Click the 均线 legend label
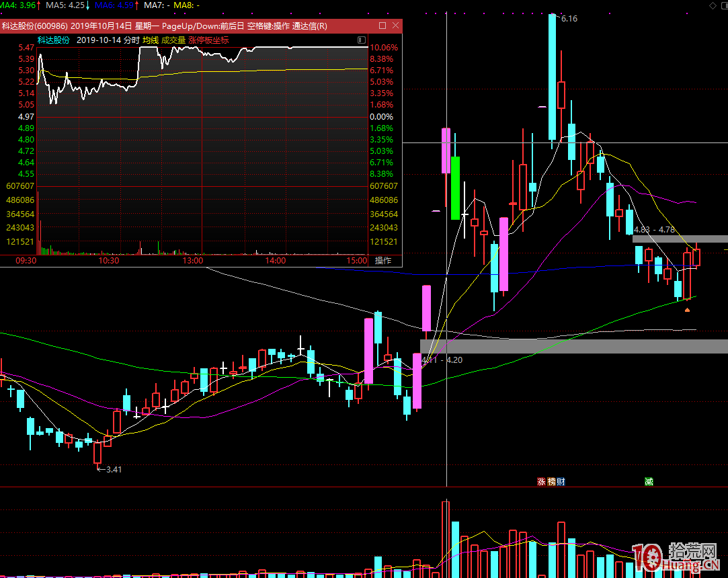Image resolution: width=728 pixels, height=578 pixels. click(x=151, y=40)
